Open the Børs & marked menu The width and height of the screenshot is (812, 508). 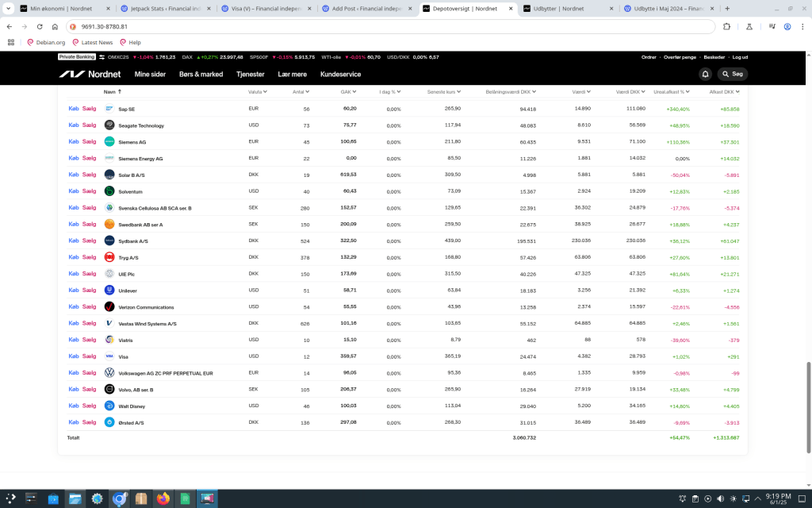click(x=201, y=74)
